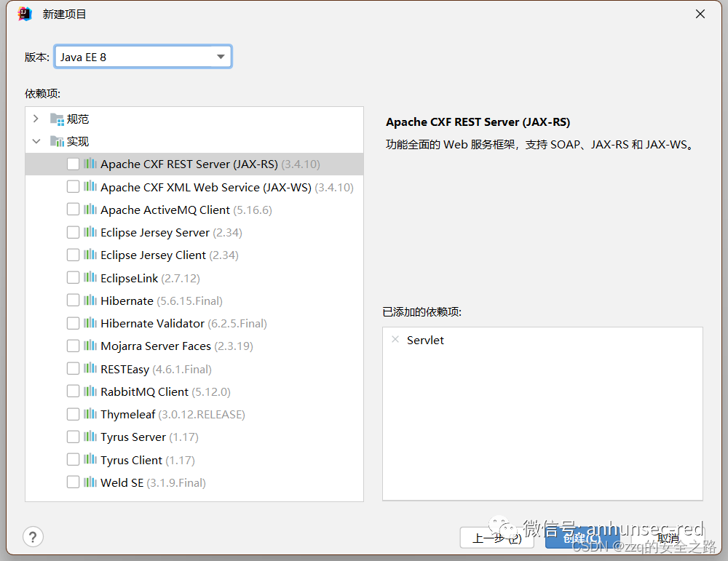Open help with the question mark icon
The image size is (728, 561).
pyautogui.click(x=33, y=537)
